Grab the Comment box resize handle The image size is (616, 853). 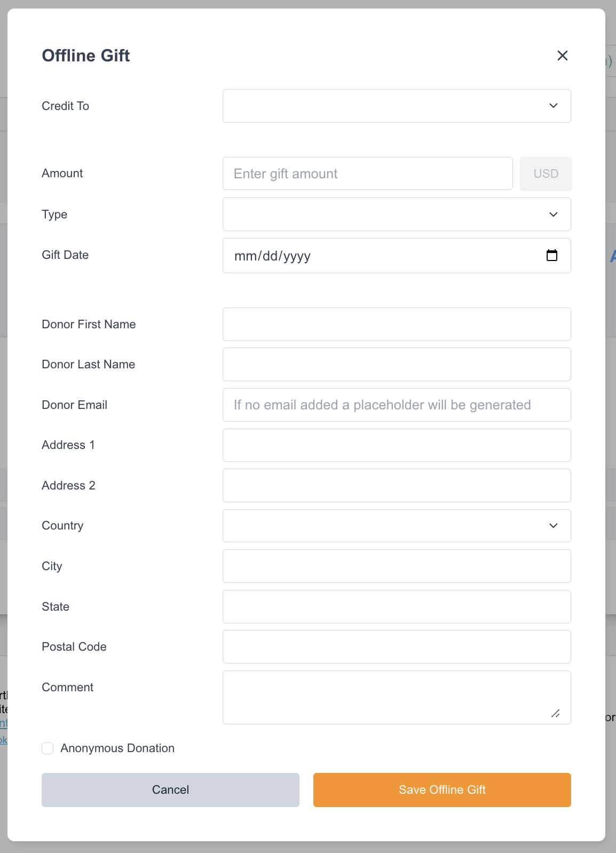point(556,714)
